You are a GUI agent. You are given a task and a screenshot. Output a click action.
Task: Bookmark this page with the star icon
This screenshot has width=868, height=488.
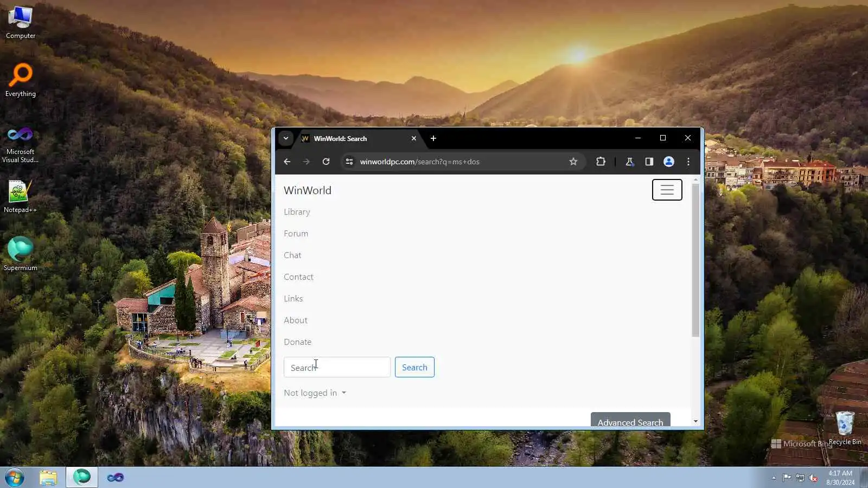coord(573,162)
